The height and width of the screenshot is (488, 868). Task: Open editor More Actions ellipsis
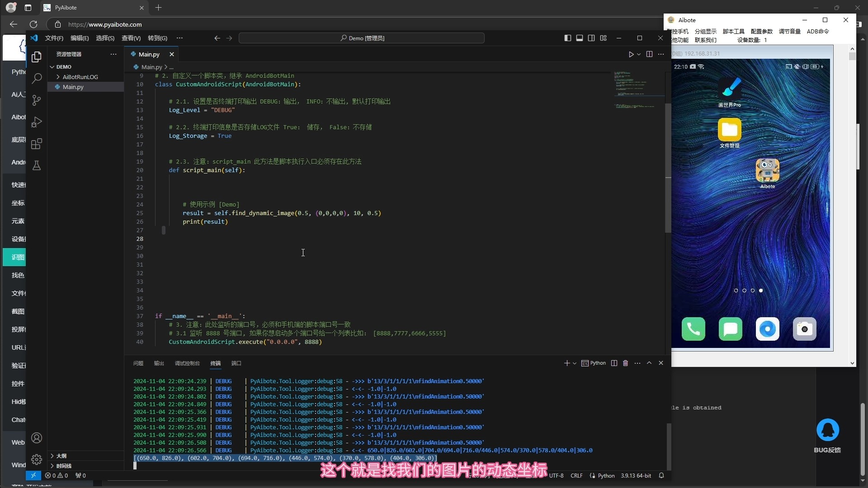tap(661, 54)
